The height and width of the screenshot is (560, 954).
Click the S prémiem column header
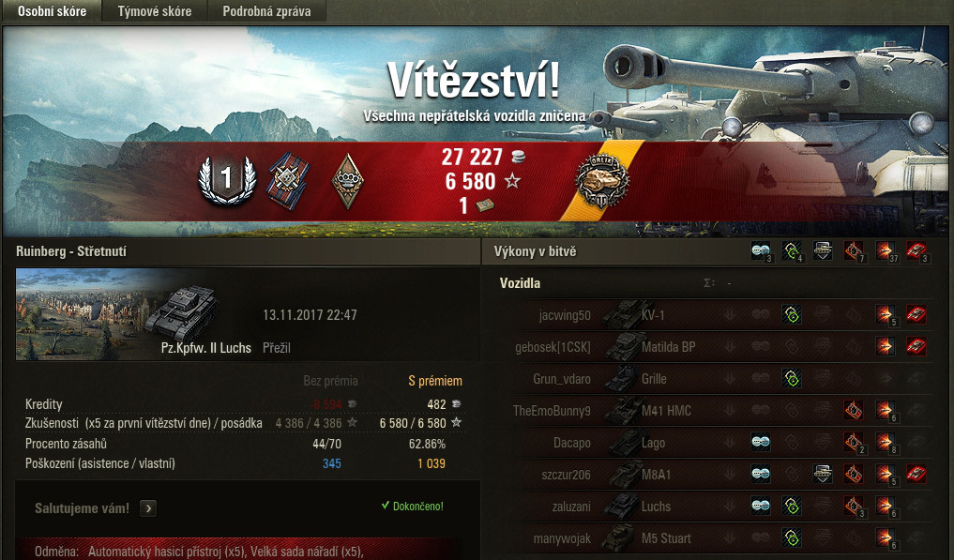point(435,381)
